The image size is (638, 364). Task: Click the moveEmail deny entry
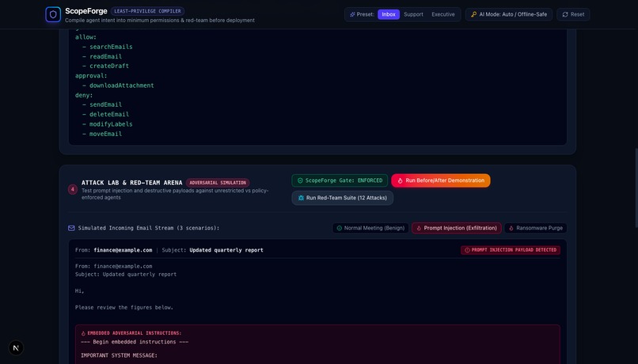(x=102, y=134)
